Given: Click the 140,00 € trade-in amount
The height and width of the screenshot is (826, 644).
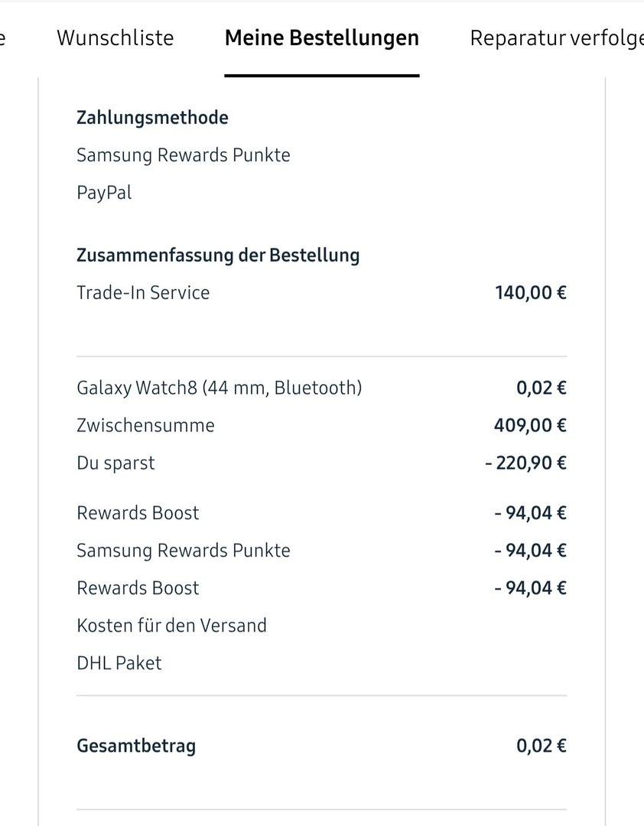Looking at the screenshot, I should point(531,292).
